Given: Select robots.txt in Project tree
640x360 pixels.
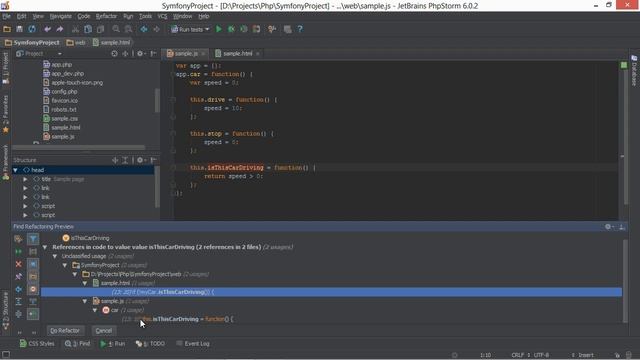Looking at the screenshot, I should tap(64, 110).
